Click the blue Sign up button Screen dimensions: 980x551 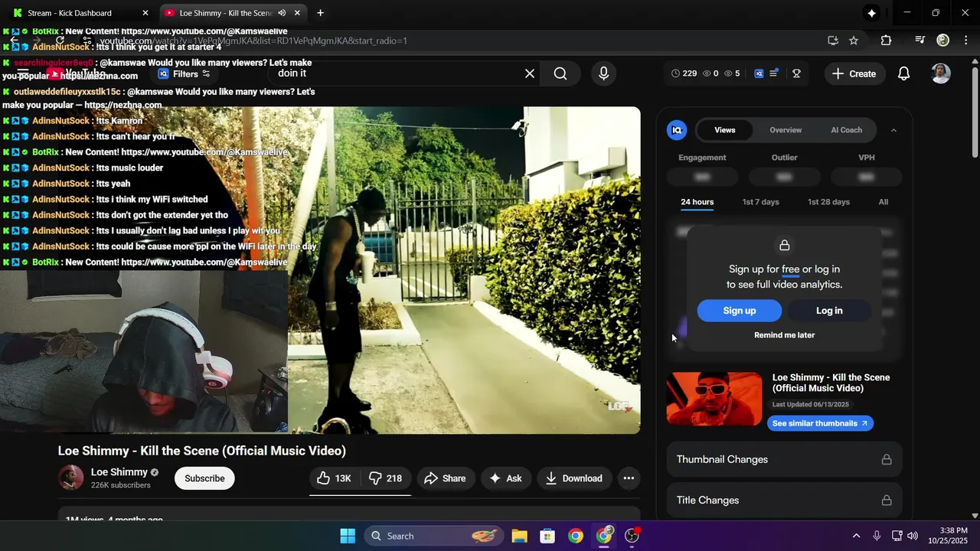tap(740, 311)
